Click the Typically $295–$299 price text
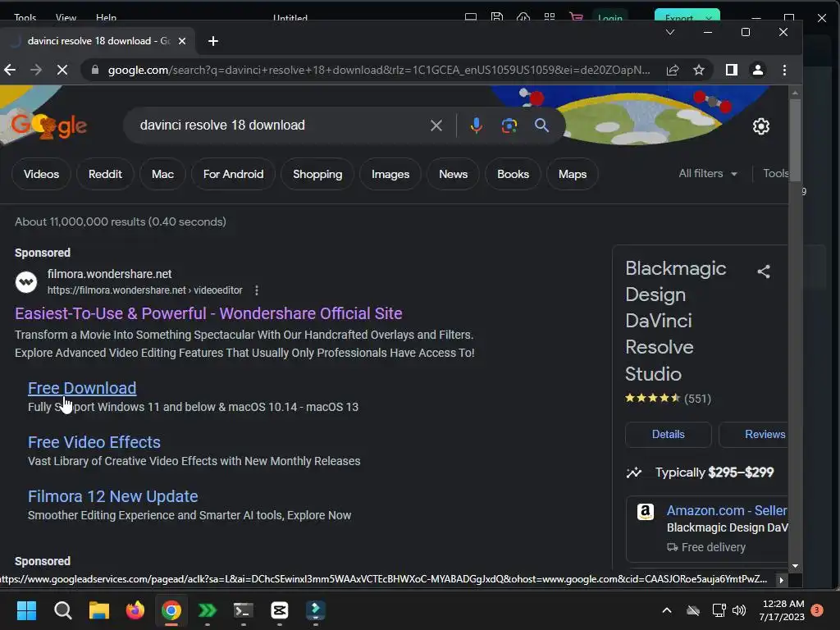The width and height of the screenshot is (840, 630). coord(714,472)
